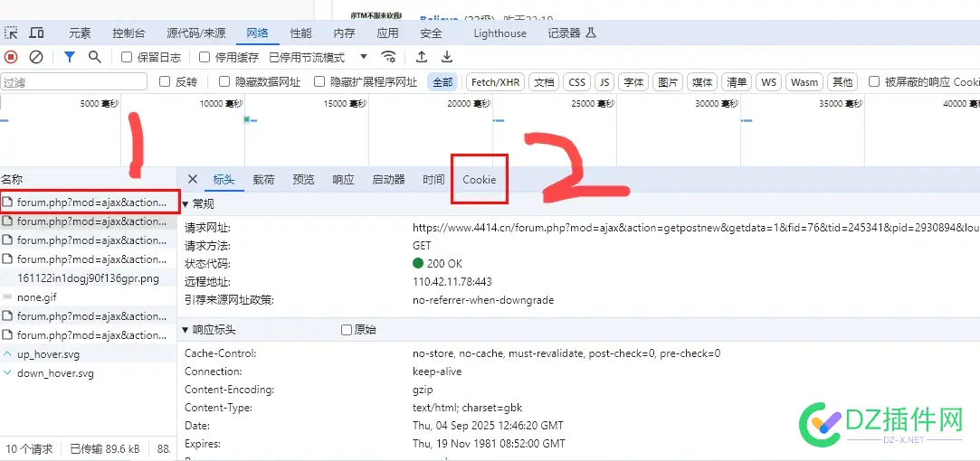Filter requests by 其他

842,82
